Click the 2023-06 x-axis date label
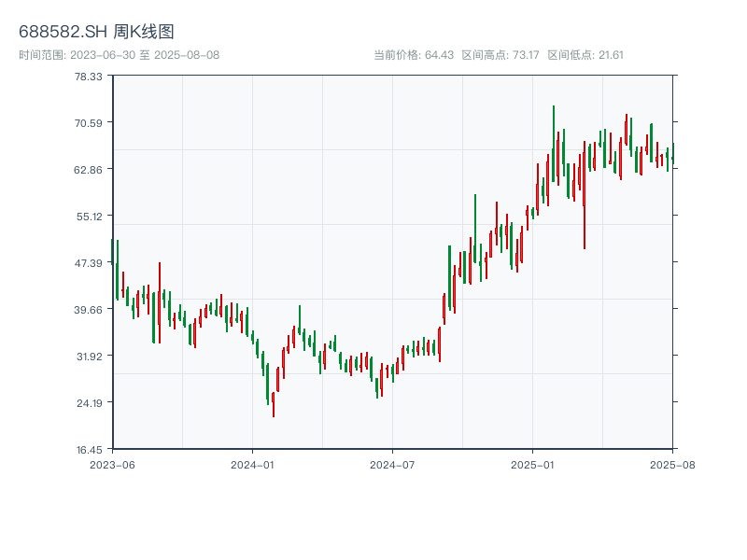 coord(112,464)
